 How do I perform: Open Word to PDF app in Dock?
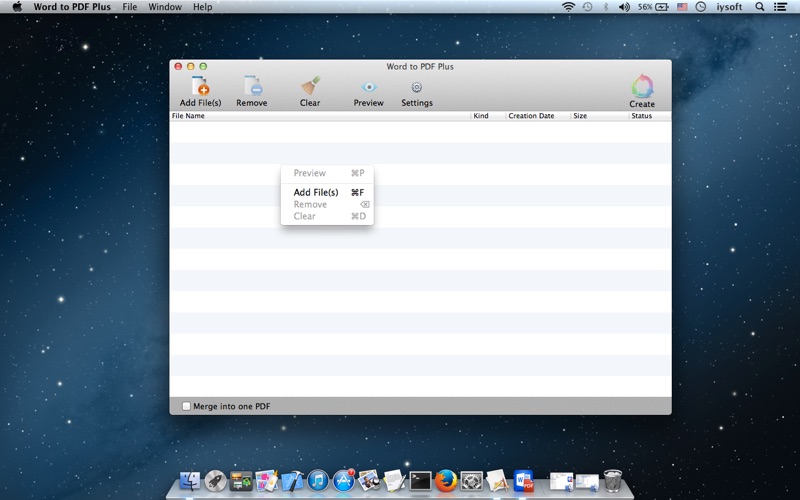[x=523, y=481]
